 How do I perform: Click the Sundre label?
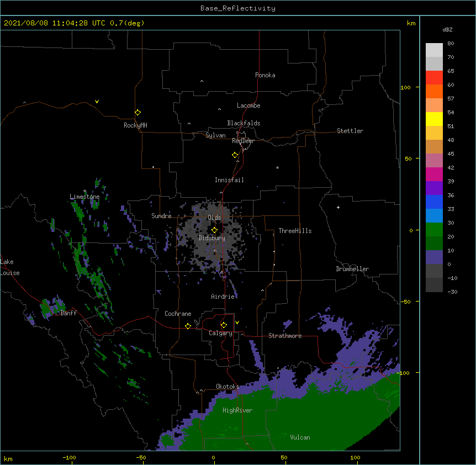pos(161,216)
